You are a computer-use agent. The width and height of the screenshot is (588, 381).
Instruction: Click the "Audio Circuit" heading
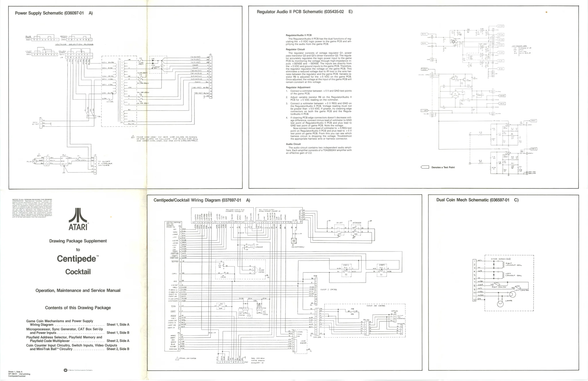point(293,144)
